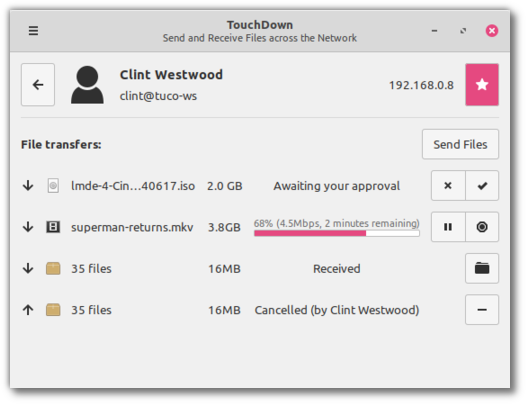
Task: Click the package icon of received files
Action: 53,268
